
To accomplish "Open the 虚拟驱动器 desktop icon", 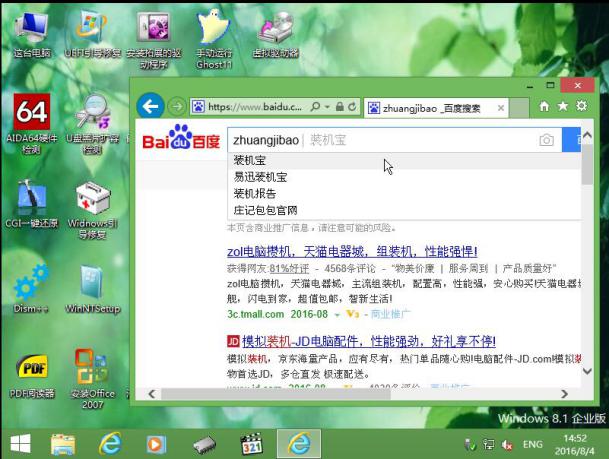I will (x=275, y=34).
